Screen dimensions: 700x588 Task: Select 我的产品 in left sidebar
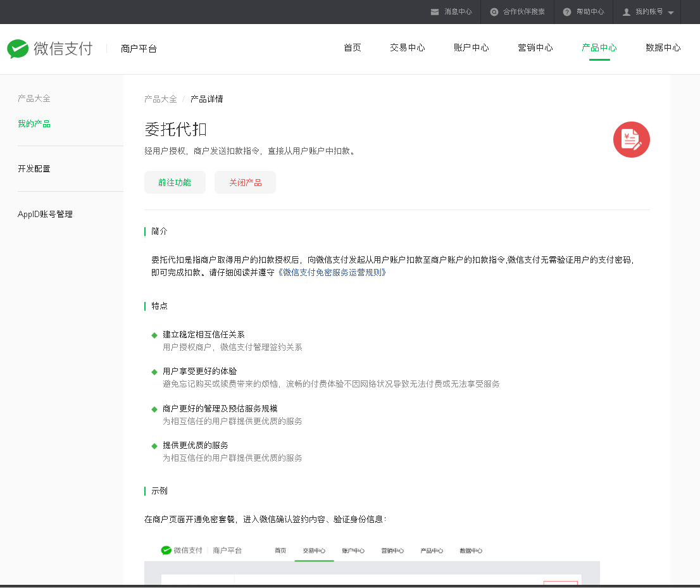point(34,123)
